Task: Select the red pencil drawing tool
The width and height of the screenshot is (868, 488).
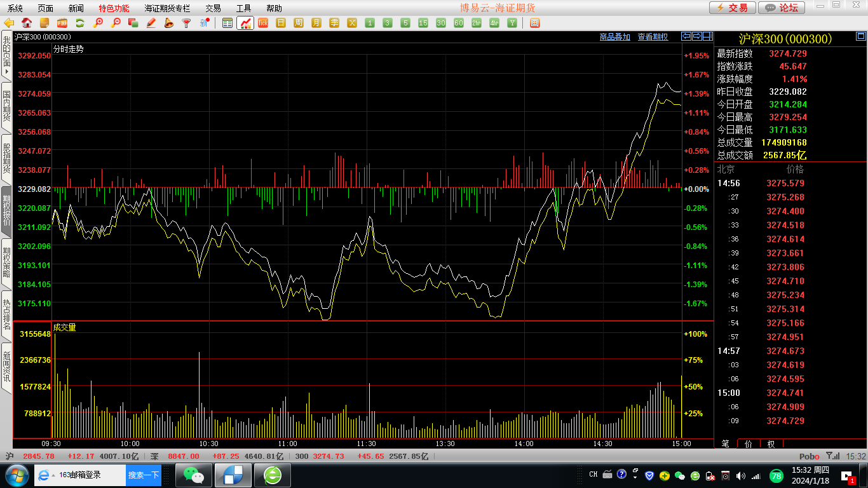Action: (x=151, y=23)
